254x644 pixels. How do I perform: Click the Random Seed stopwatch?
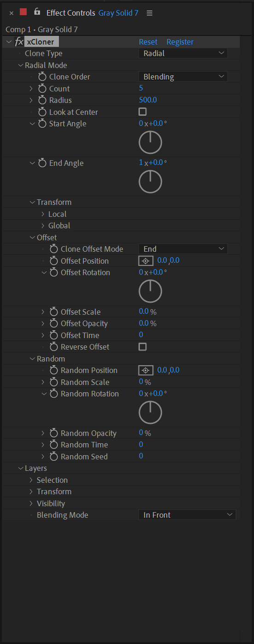coord(54,456)
